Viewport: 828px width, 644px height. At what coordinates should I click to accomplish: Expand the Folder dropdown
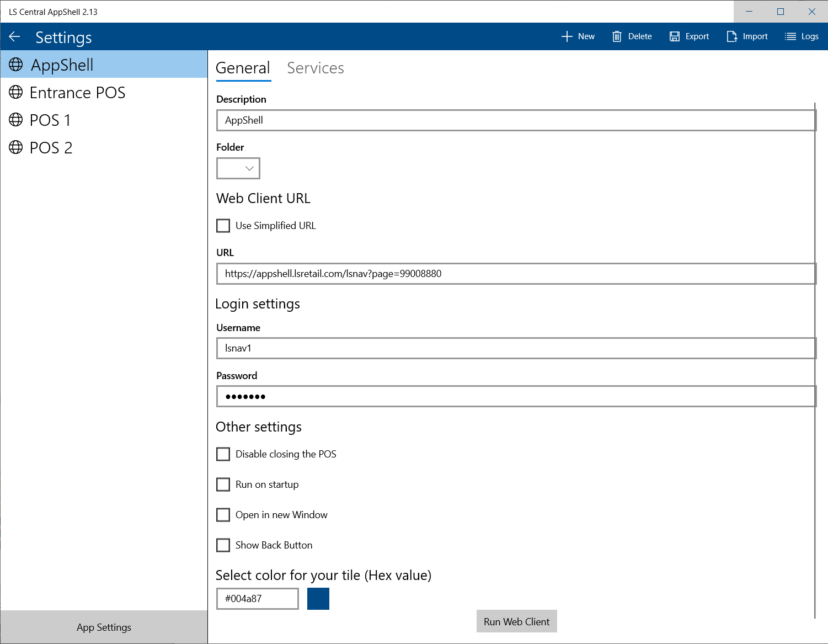238,168
